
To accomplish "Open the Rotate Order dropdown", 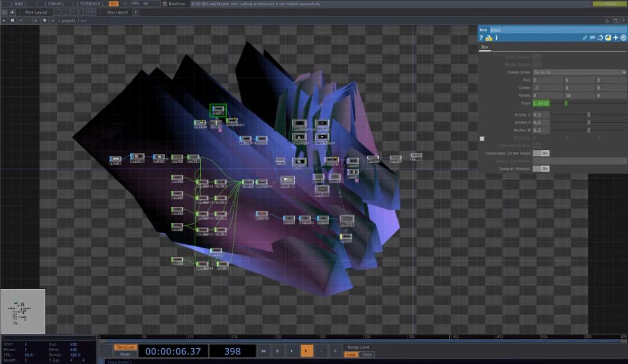I will click(x=579, y=73).
